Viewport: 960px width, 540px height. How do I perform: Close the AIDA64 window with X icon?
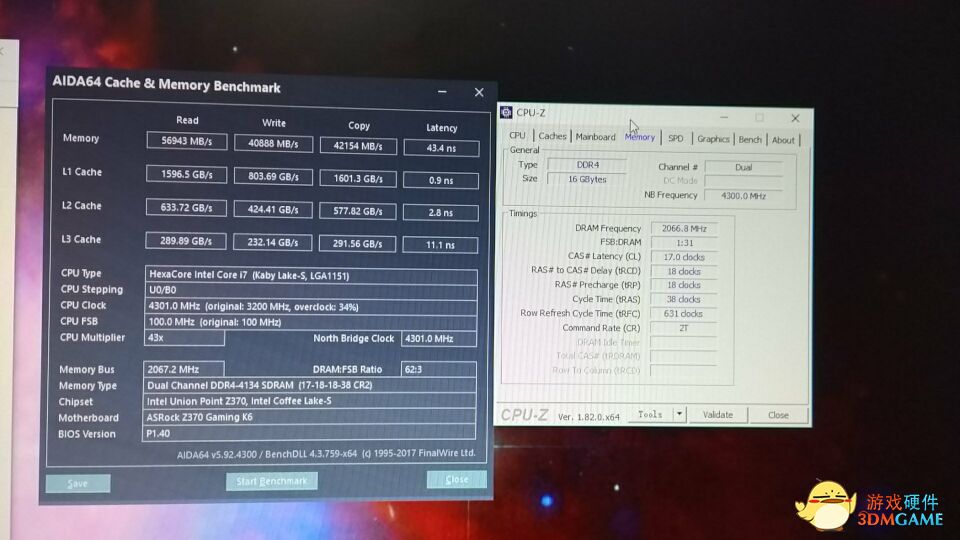[479, 92]
